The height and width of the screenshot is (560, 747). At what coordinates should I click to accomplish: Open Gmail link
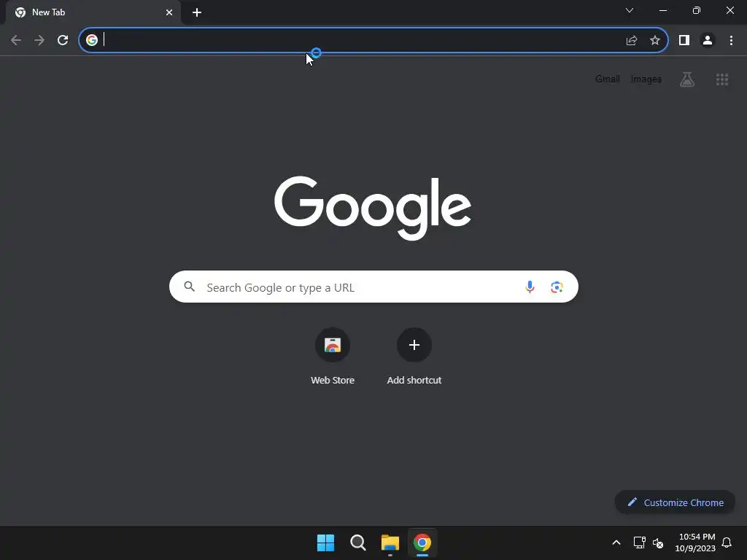tap(608, 79)
